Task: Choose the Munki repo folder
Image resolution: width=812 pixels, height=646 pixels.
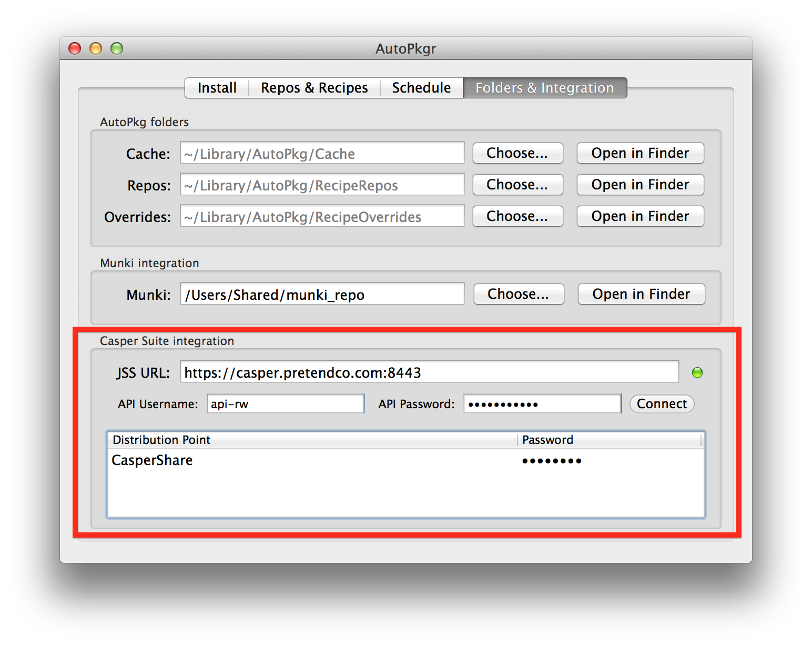Action: [519, 294]
